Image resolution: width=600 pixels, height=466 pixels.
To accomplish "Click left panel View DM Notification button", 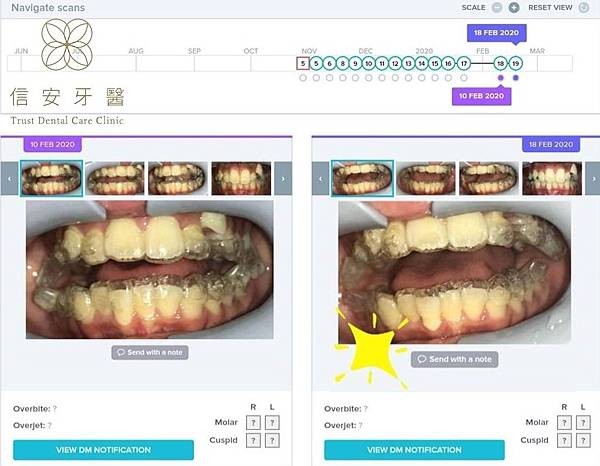I will click(104, 450).
